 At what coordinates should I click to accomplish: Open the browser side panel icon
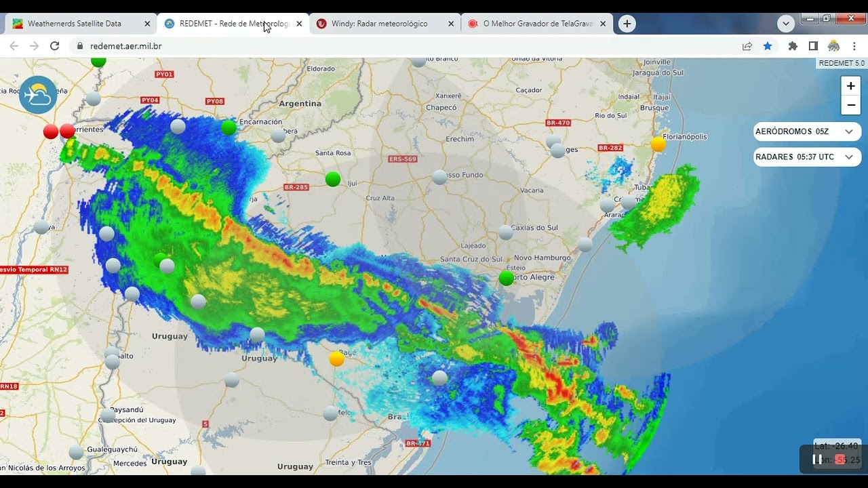point(813,46)
